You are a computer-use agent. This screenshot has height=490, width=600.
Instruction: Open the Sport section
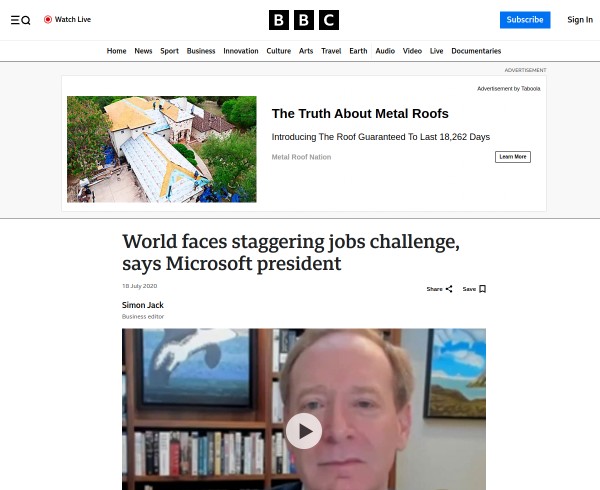pyautogui.click(x=170, y=51)
